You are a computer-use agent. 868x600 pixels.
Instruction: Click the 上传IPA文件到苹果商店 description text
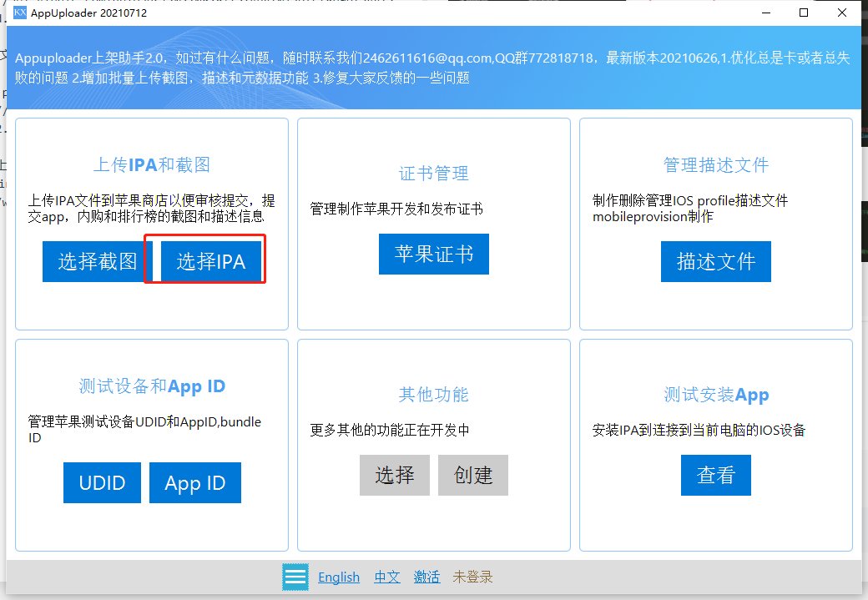coord(151,208)
